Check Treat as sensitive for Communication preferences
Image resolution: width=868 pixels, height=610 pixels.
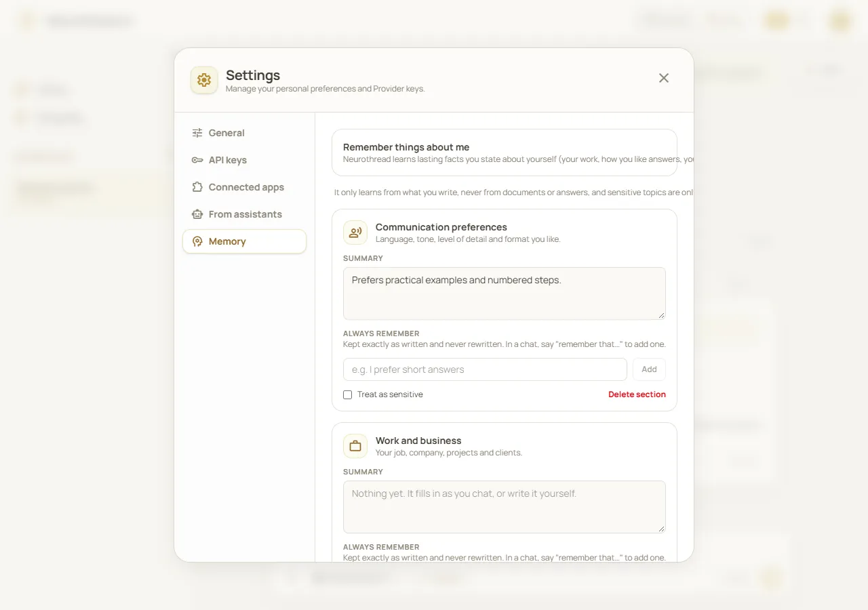coord(348,394)
